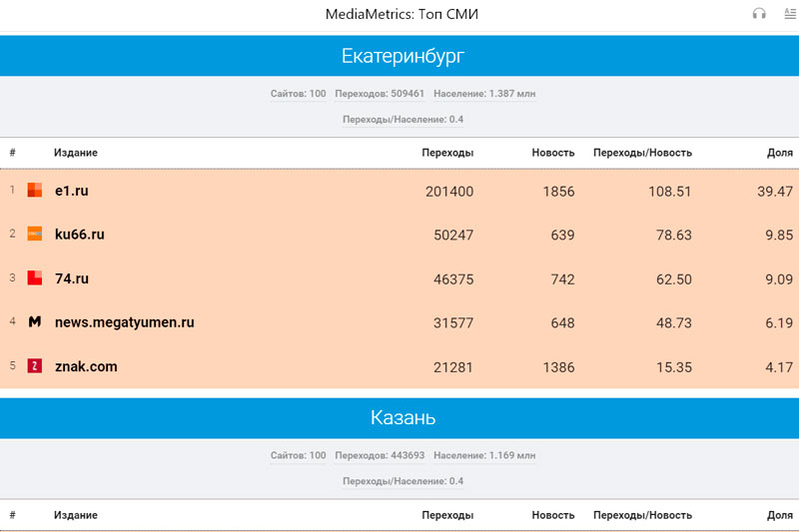
Task: Click the znak.com logo icon
Action: 35,365
